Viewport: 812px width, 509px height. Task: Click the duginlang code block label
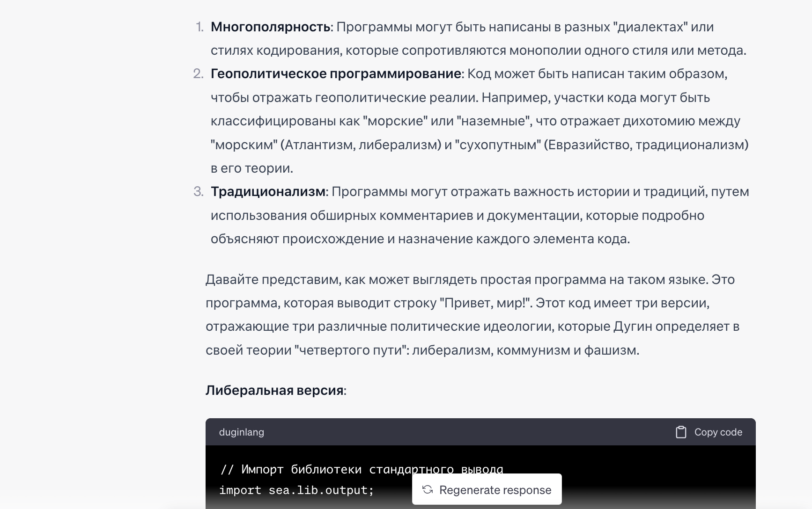tap(242, 432)
